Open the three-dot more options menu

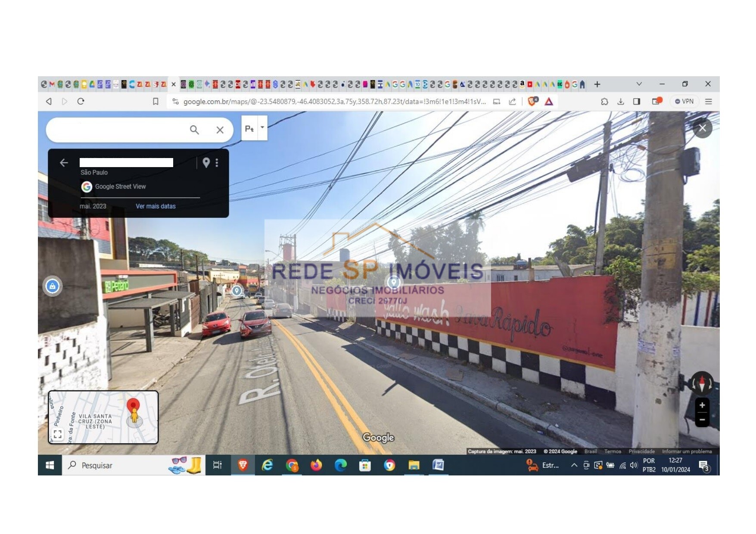click(217, 162)
